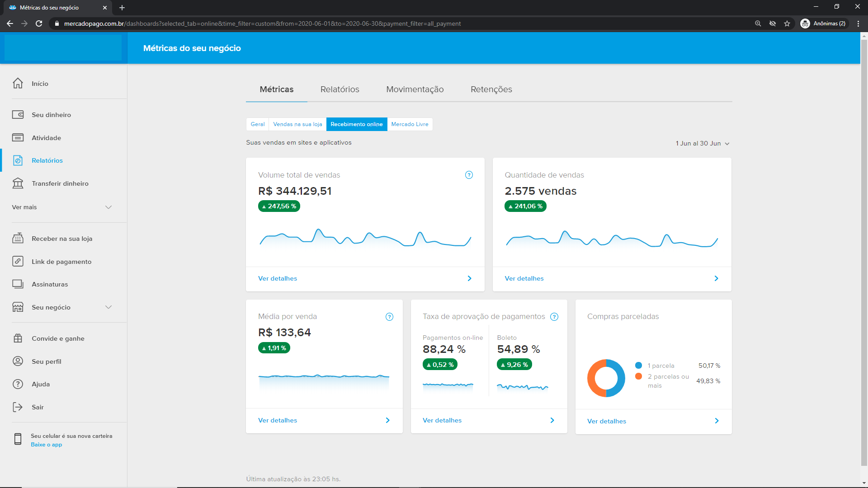This screenshot has width=868, height=488.
Task: Open a new browser tab
Action: [122, 8]
